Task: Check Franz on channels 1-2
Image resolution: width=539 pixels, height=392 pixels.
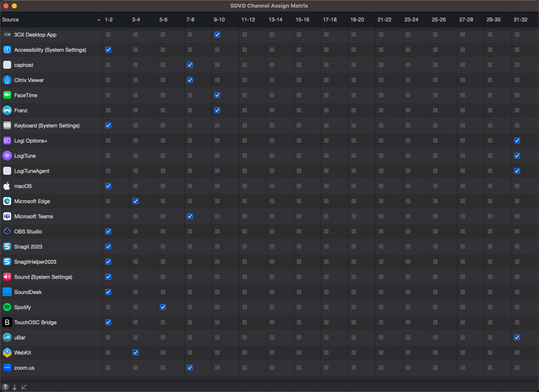Action: [108, 110]
